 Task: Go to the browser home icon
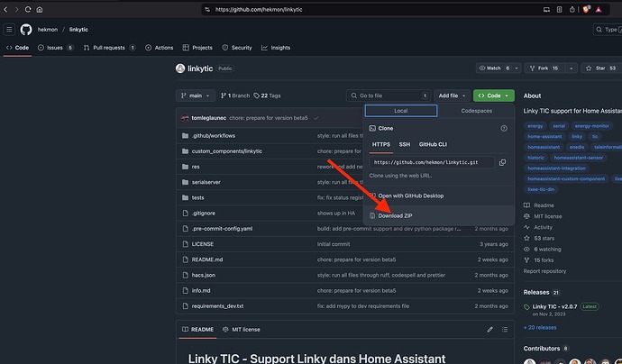click(40, 10)
